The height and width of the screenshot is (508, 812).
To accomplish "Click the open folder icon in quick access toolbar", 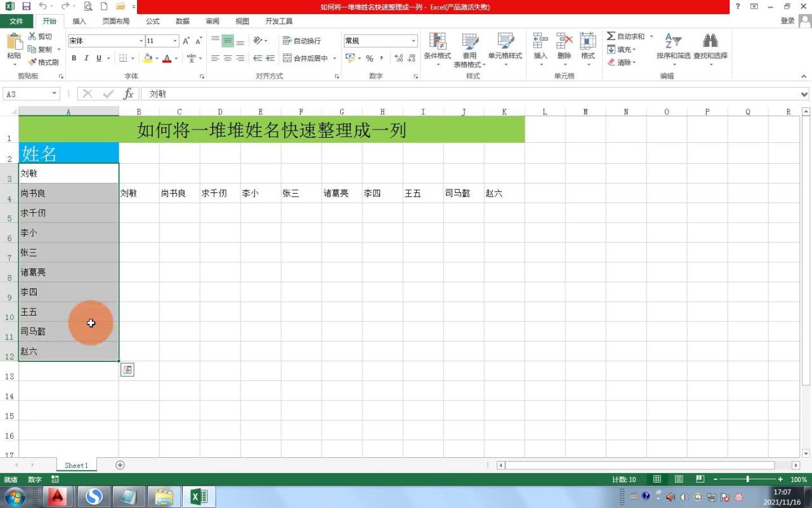I will (120, 6).
